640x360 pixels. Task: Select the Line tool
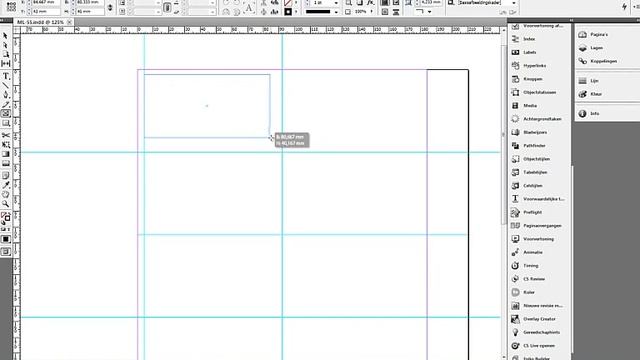tap(5, 86)
